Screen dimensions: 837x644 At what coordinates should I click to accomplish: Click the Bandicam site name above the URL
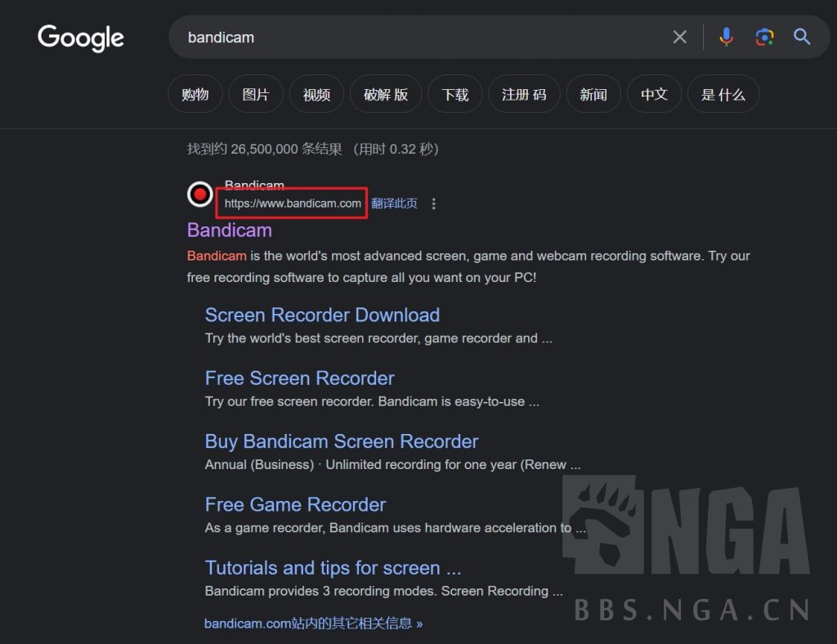tap(254, 186)
